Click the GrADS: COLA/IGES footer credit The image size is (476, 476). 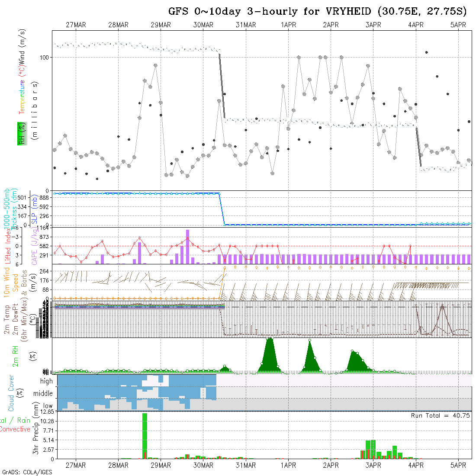pyautogui.click(x=27, y=472)
